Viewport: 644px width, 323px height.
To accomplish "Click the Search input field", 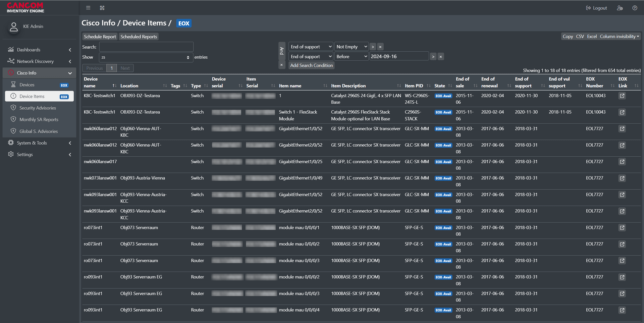I will click(146, 47).
